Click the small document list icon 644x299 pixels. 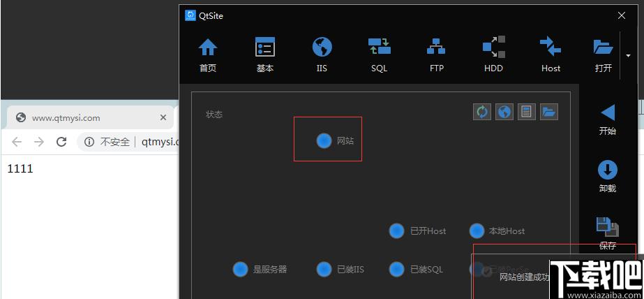[x=527, y=112]
